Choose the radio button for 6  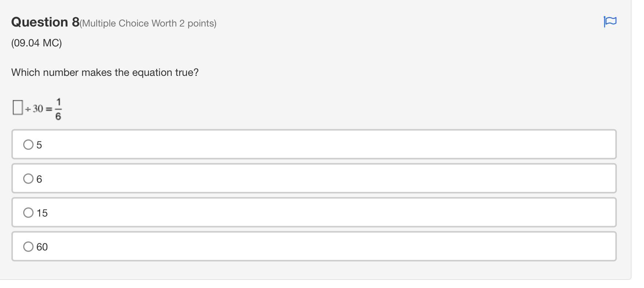coord(28,179)
